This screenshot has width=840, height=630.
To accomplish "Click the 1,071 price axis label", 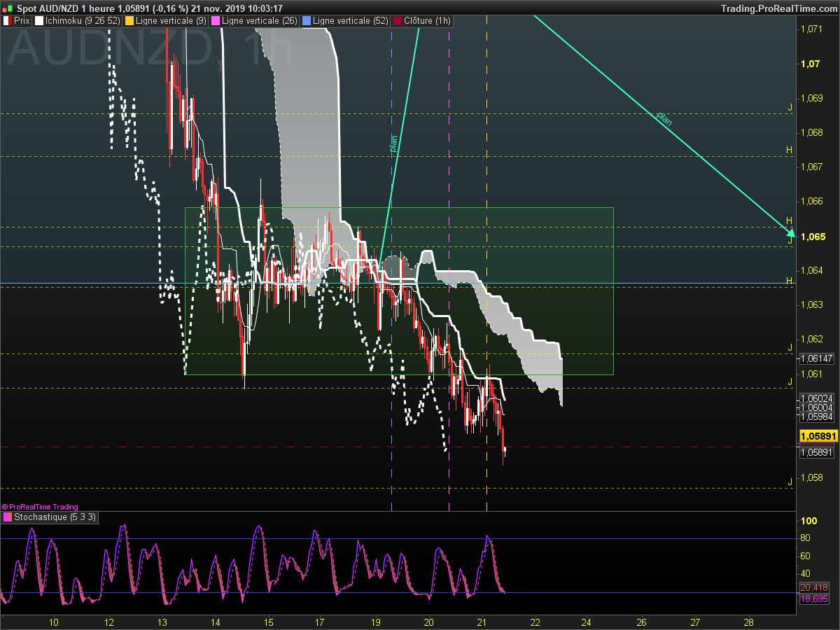I will pyautogui.click(x=811, y=29).
